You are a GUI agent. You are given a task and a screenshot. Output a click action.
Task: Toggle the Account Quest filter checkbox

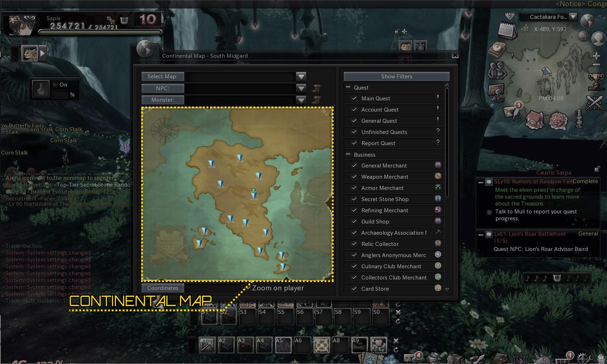point(354,109)
